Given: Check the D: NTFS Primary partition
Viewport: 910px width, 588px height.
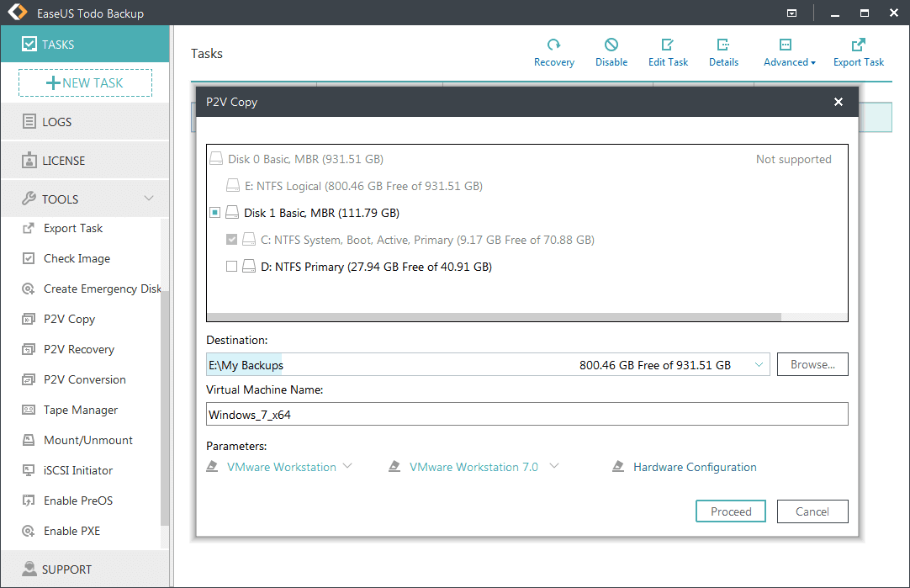Looking at the screenshot, I should [232, 267].
